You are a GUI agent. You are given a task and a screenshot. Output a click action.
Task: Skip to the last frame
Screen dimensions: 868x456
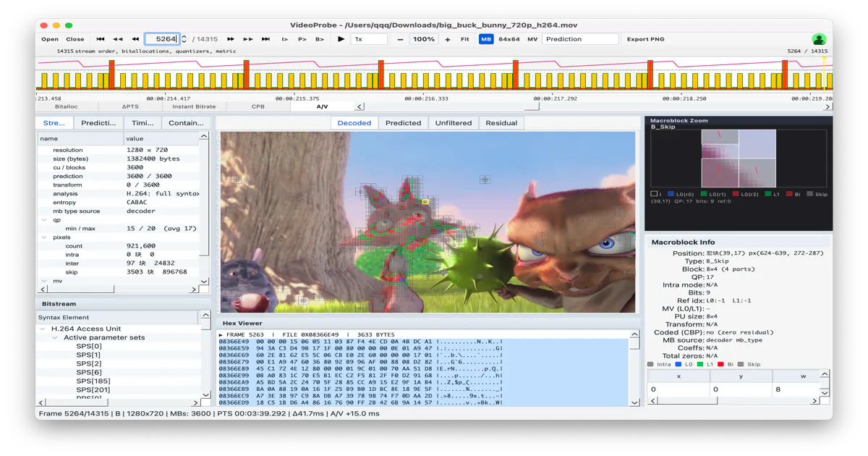[x=265, y=39]
